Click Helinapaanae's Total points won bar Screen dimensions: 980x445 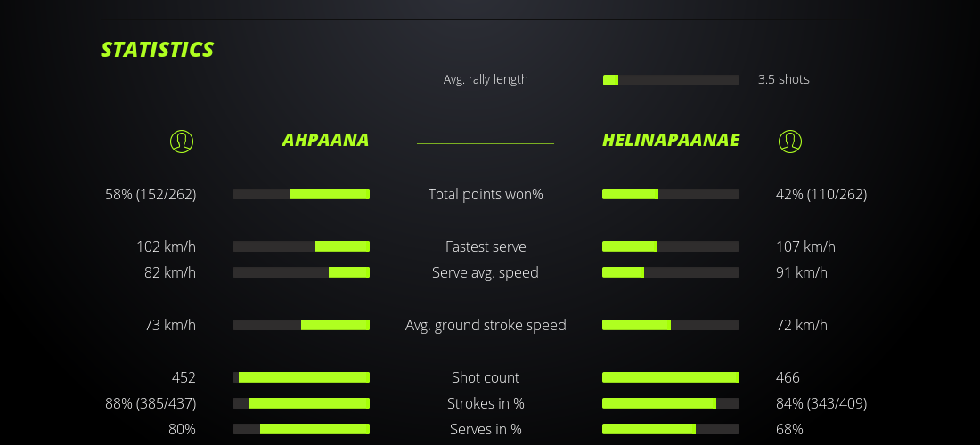[671, 194]
